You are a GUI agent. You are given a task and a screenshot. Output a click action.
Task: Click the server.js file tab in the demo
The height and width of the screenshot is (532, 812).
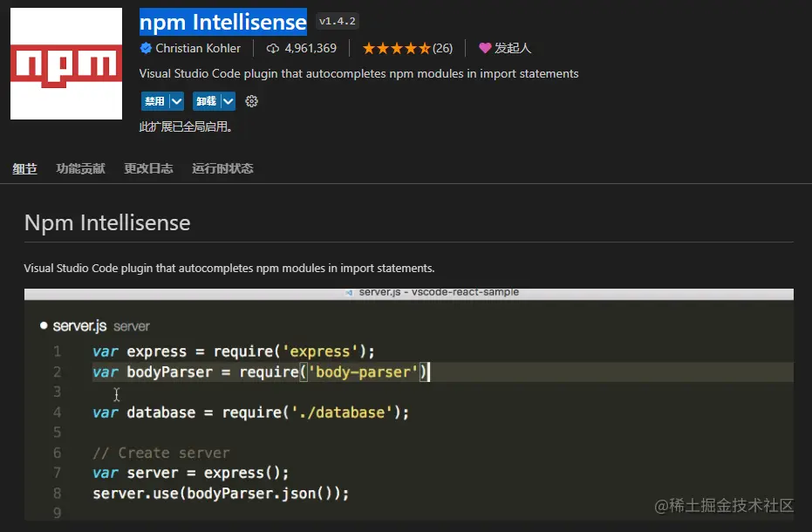(x=79, y=326)
